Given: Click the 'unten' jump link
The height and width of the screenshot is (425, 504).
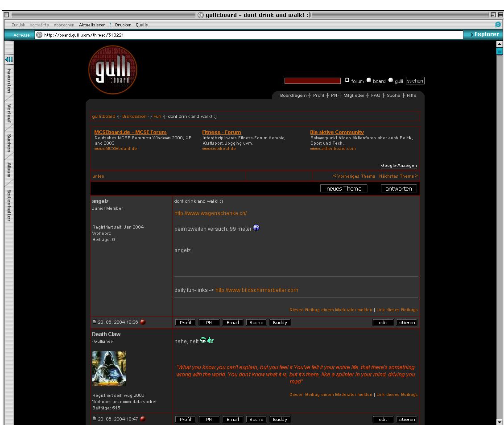Looking at the screenshot, I should (99, 176).
